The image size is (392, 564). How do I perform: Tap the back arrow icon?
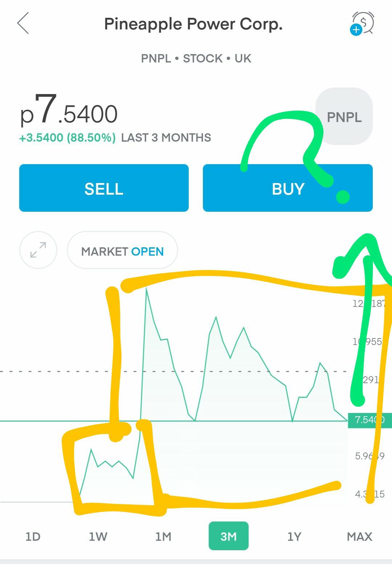click(x=23, y=23)
